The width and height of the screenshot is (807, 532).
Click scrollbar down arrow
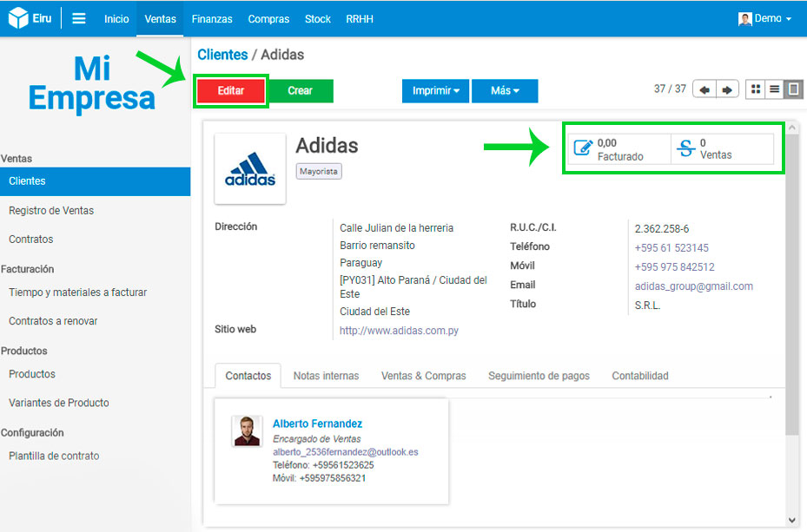791,520
